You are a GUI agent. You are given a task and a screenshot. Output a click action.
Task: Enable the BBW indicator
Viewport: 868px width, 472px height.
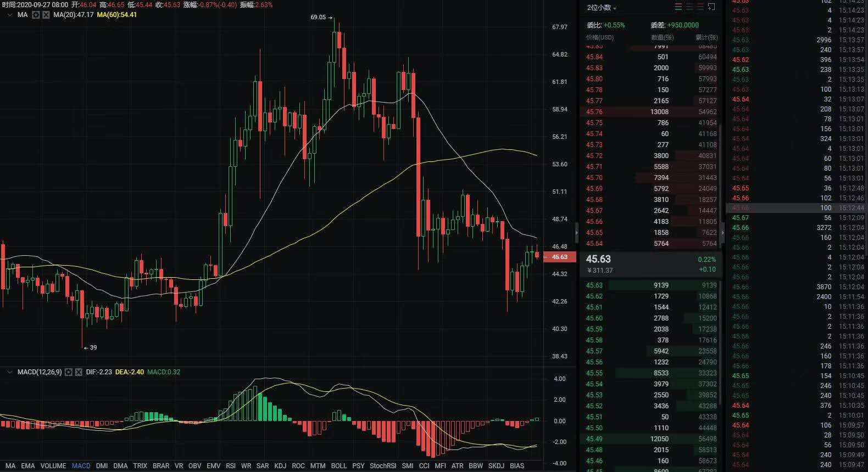pyautogui.click(x=476, y=465)
